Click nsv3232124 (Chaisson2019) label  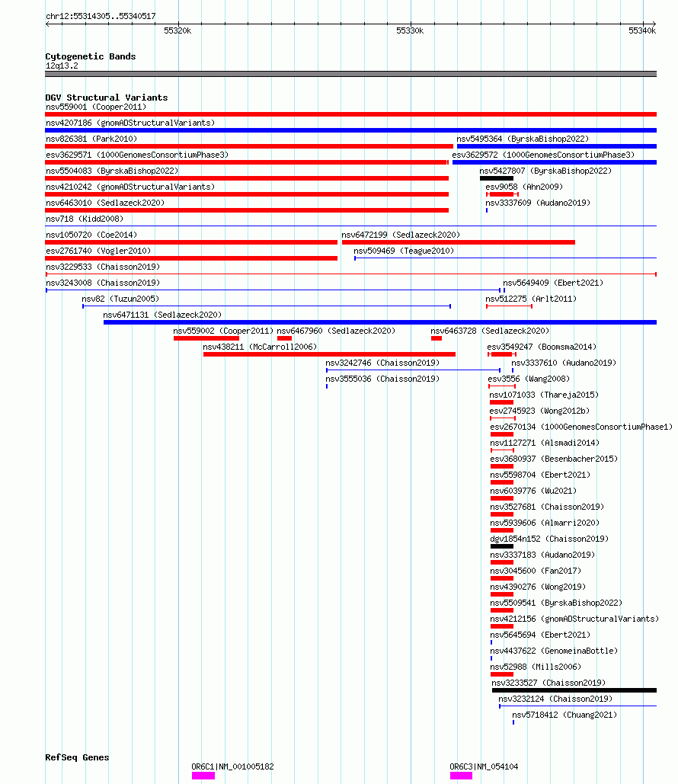point(555,699)
